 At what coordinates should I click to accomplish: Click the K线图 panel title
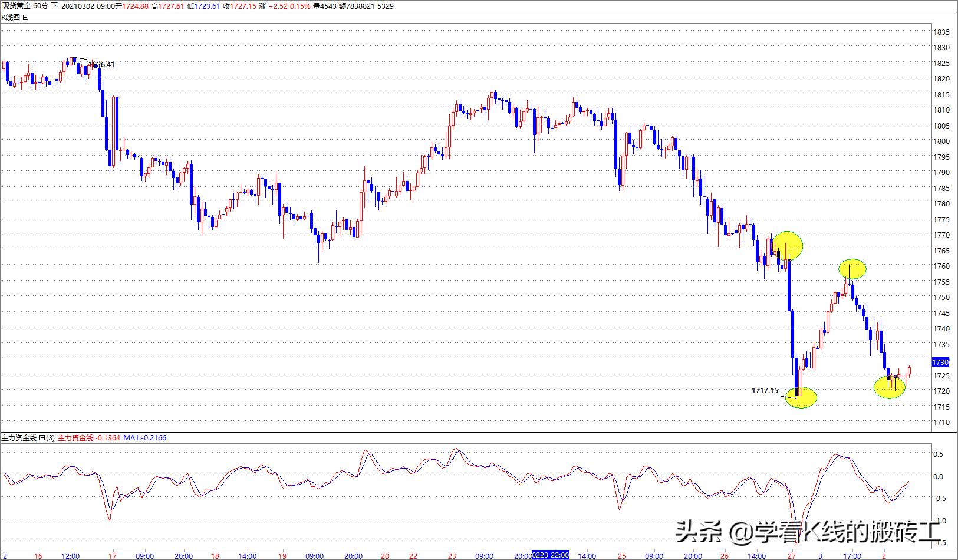pyautogui.click(x=11, y=17)
